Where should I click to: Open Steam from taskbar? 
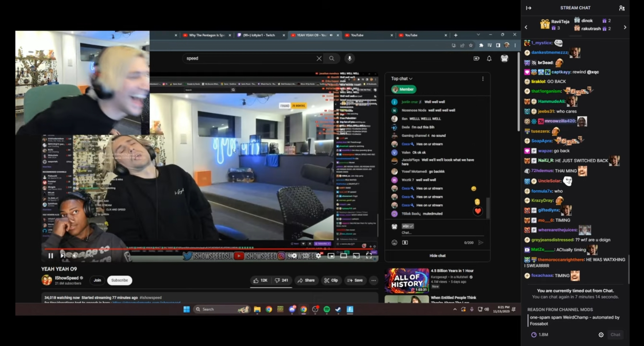pyautogui.click(x=338, y=309)
